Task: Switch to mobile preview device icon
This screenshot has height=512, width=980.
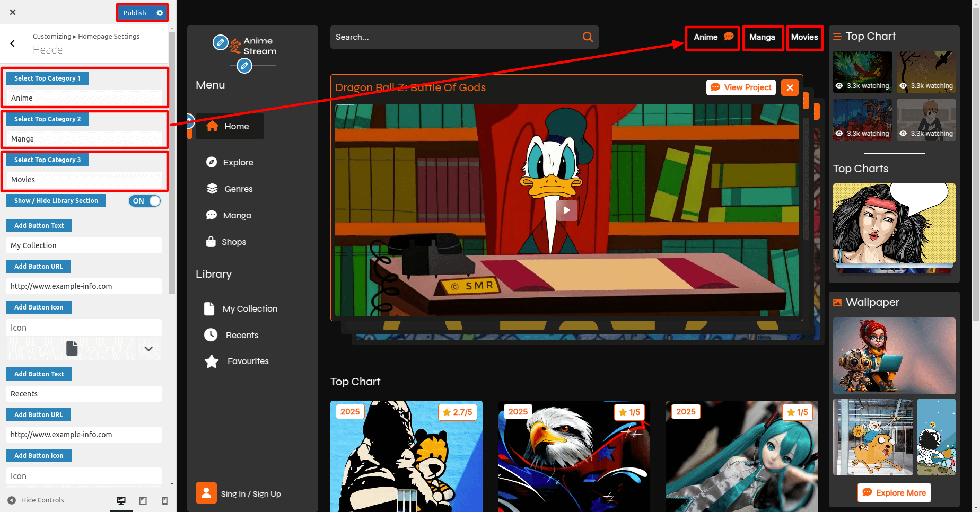Action: [164, 500]
